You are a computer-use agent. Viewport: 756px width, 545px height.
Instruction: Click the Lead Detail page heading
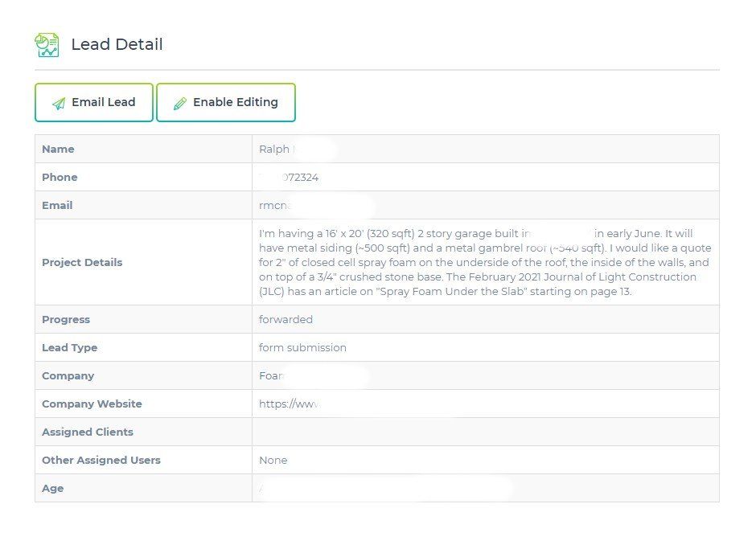click(117, 44)
